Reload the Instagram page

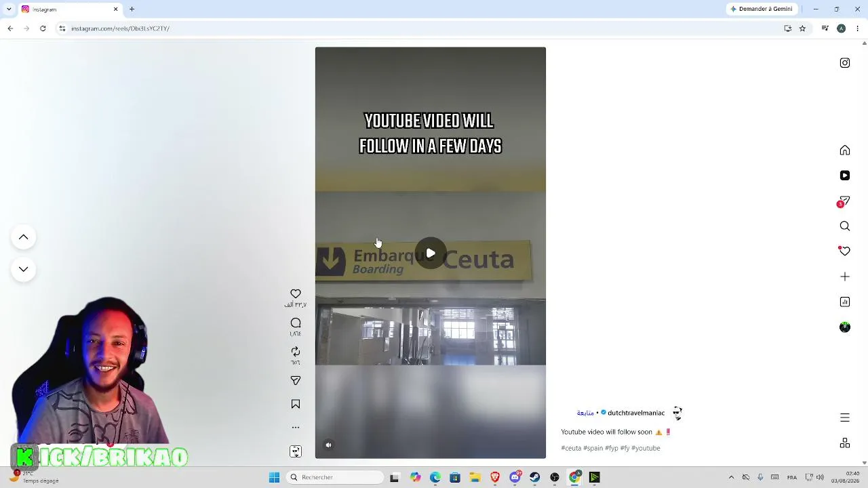point(43,28)
